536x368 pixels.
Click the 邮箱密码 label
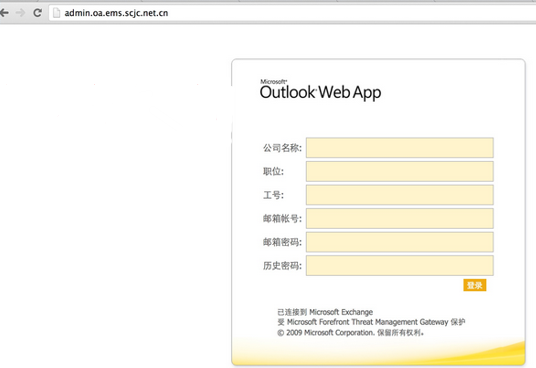tap(282, 242)
